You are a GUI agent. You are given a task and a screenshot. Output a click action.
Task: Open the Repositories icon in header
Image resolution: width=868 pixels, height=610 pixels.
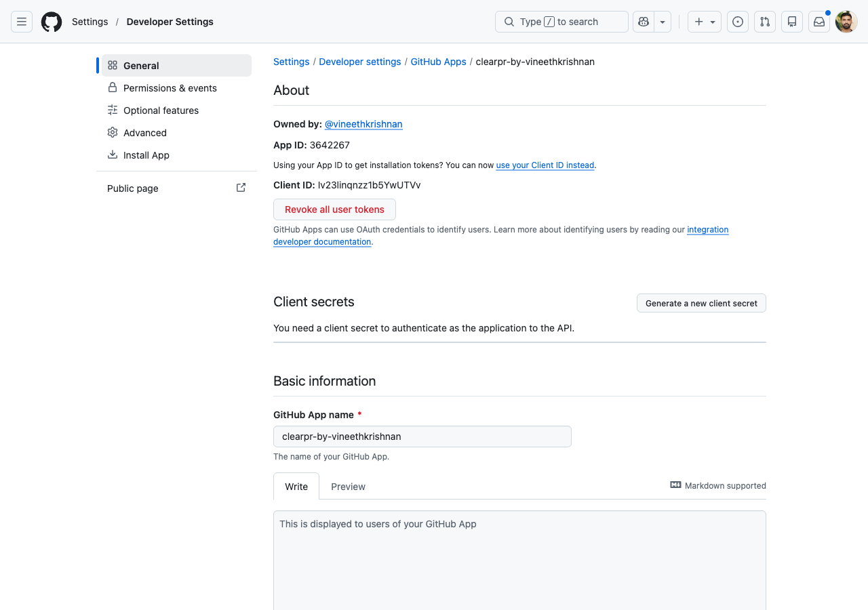click(x=792, y=22)
